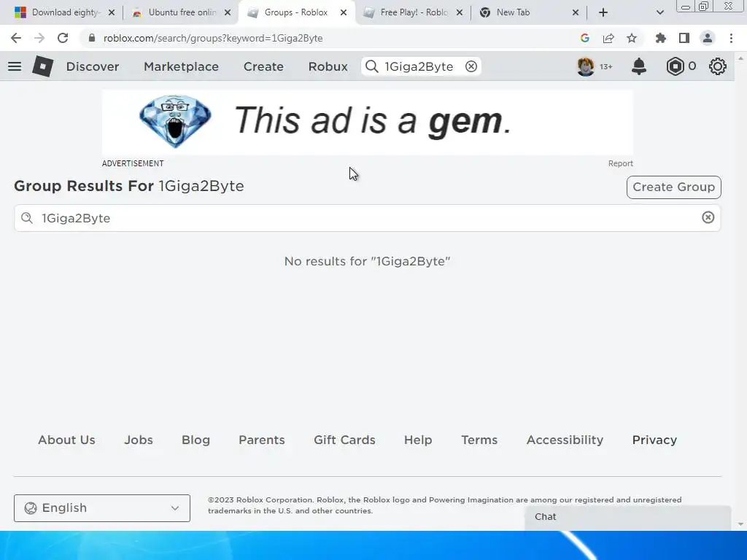747x560 pixels.
Task: Open the Privacy footer link
Action: (x=654, y=440)
